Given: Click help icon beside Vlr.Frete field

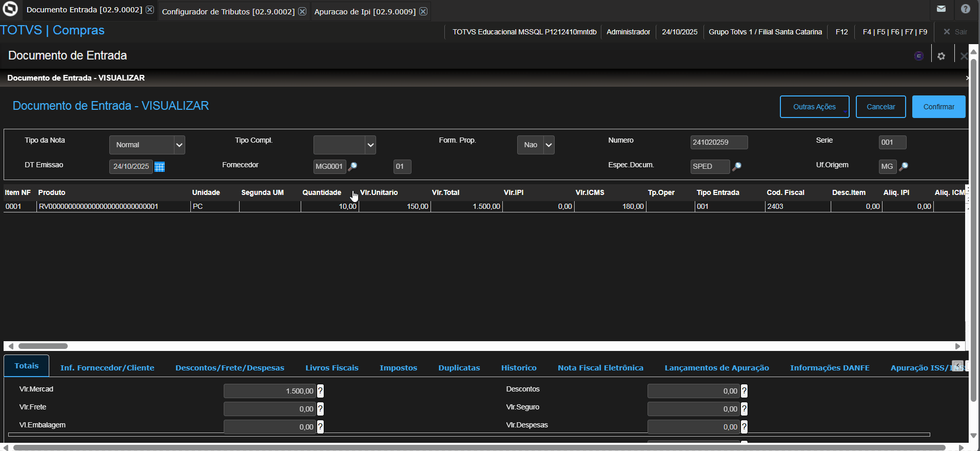Looking at the screenshot, I should [320, 409].
